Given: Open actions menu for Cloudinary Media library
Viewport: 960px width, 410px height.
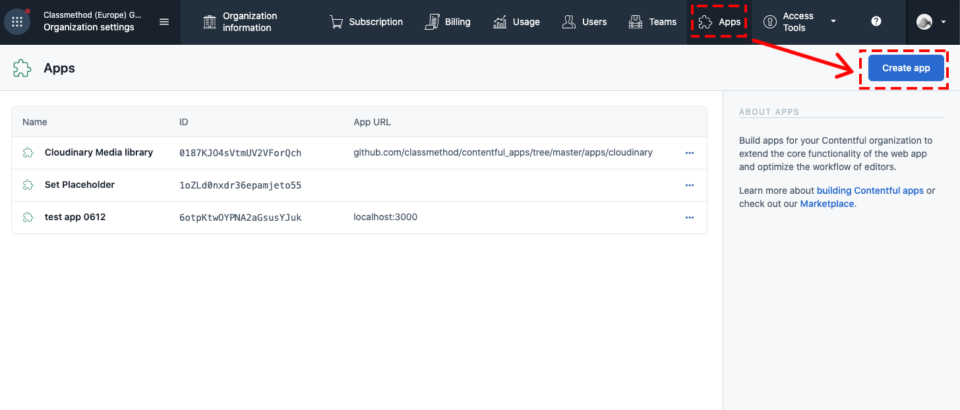Looking at the screenshot, I should point(689,153).
